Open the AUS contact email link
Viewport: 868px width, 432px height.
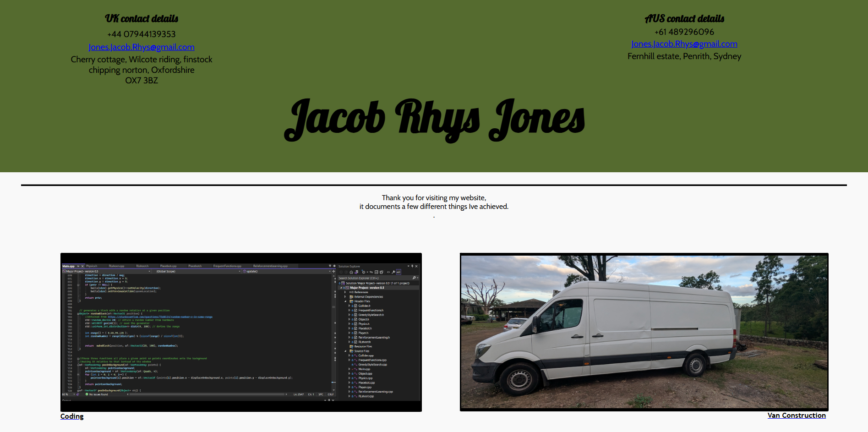684,44
